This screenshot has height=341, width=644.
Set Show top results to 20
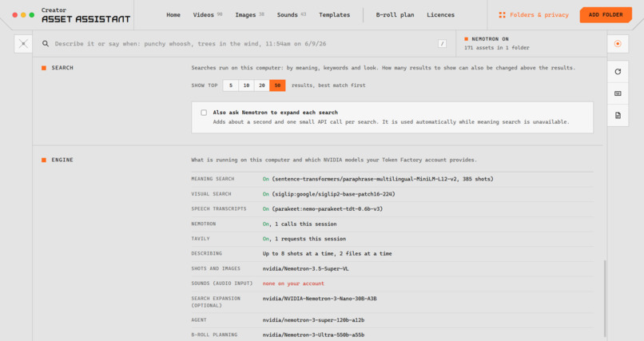262,85
